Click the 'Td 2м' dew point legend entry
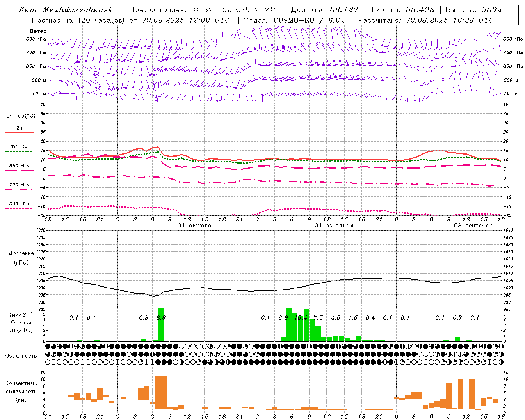Viewport: 525px width, 420px height. tap(19, 147)
